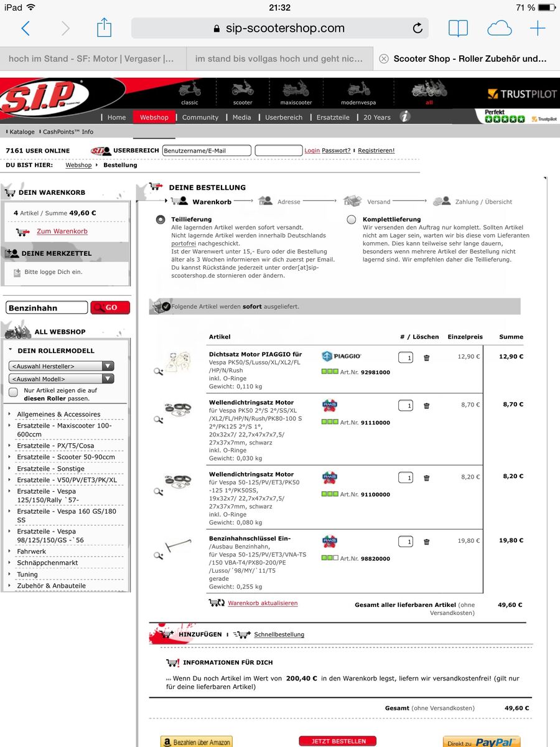
Task: Select the Teillieferung radio option
Action: [161, 220]
